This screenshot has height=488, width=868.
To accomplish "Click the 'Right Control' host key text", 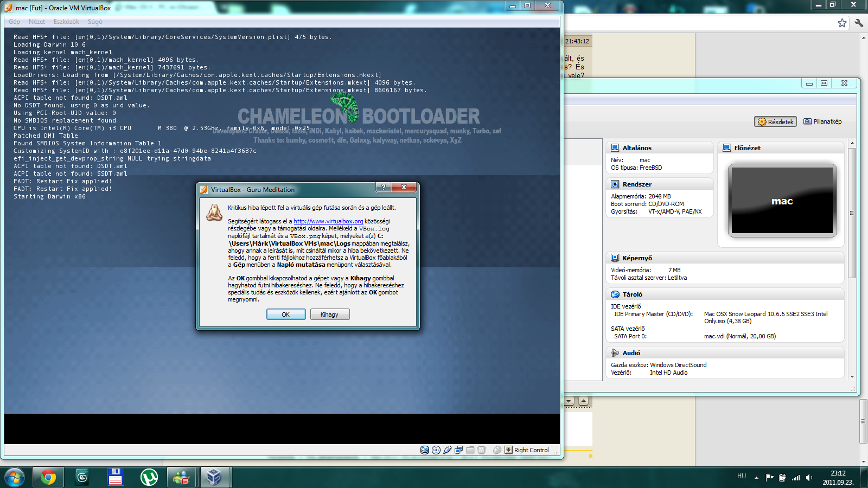I will [x=532, y=450].
